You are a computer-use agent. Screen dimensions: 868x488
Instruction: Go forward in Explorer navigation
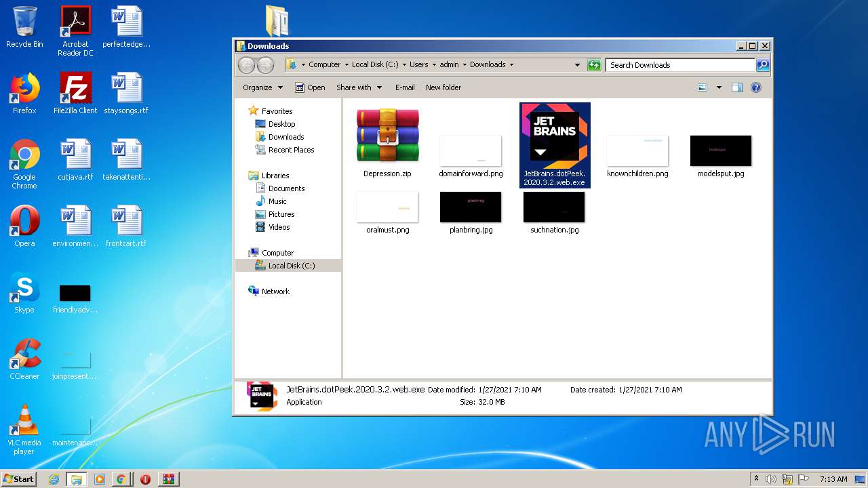[266, 65]
